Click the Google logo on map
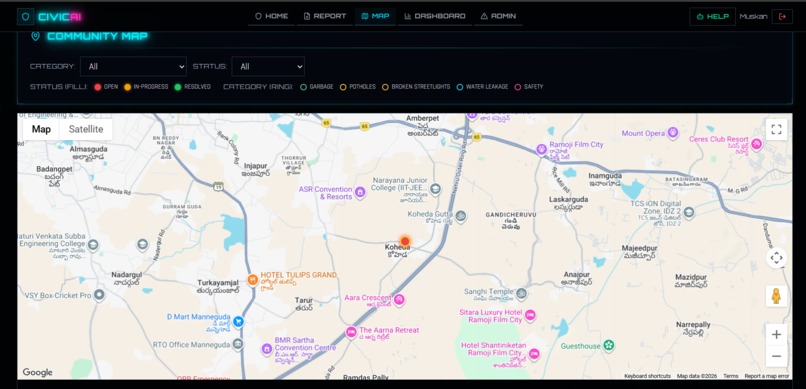806x389 pixels. click(38, 372)
